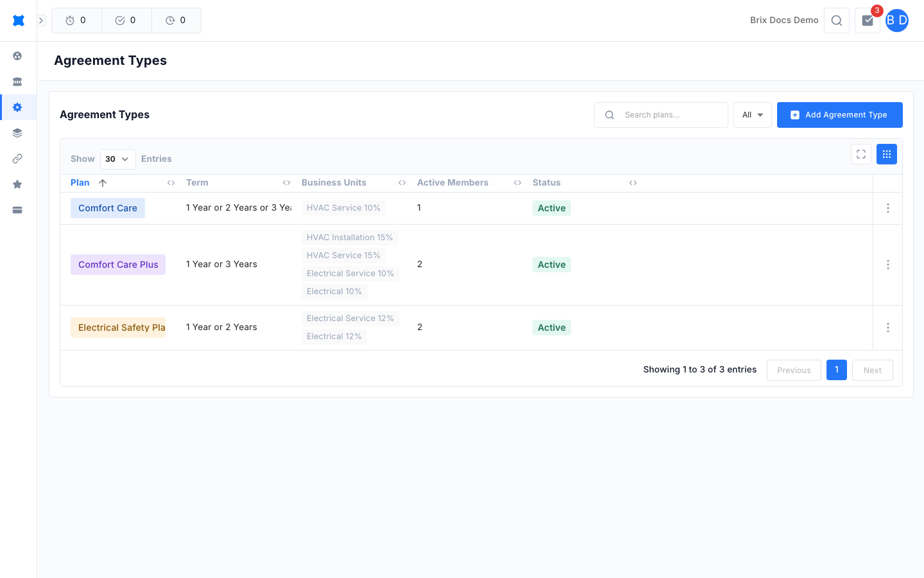Open Electrical Safety row actions menu
This screenshot has height=578, width=924.
tap(888, 328)
